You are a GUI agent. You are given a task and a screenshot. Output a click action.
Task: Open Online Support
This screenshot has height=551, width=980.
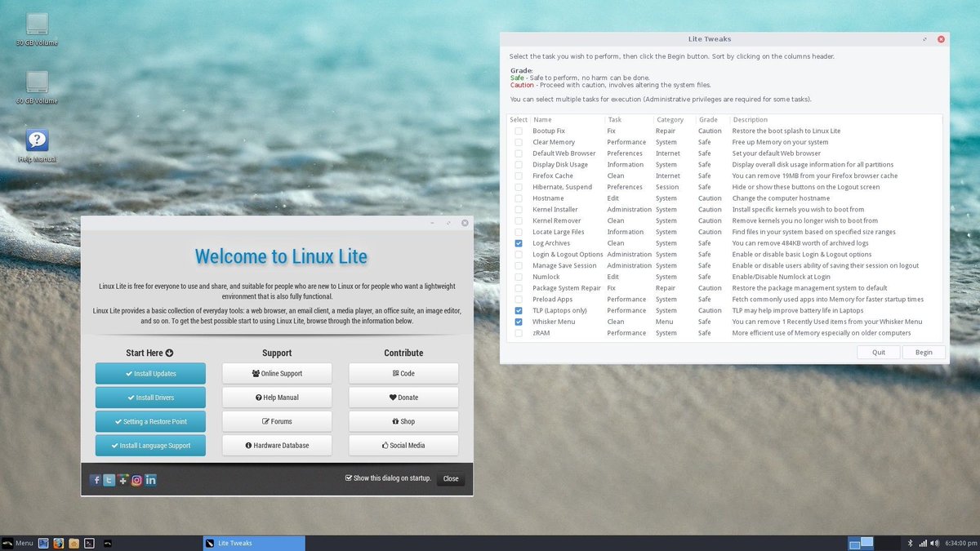click(277, 374)
